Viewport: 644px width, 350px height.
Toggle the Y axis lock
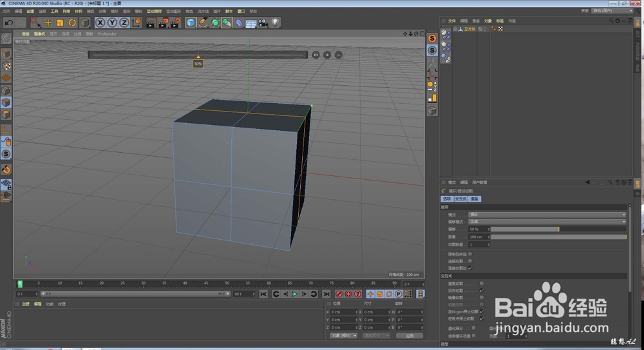pos(111,23)
